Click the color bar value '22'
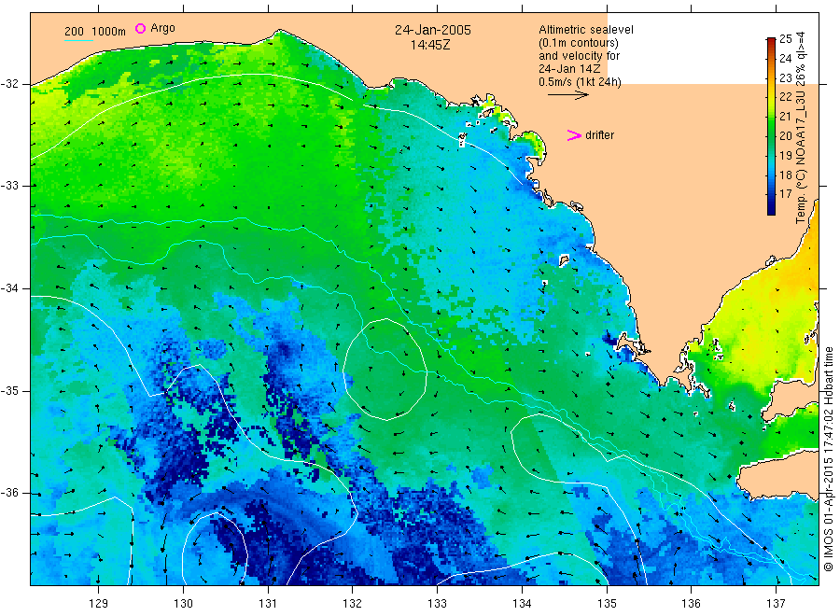Viewport: 840px width, 616px height. [x=785, y=97]
